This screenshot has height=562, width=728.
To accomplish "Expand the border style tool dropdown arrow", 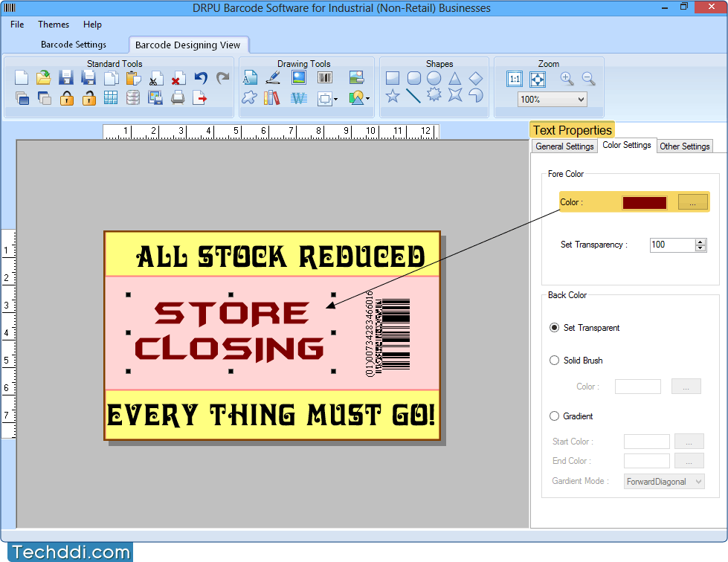I will pos(335,98).
